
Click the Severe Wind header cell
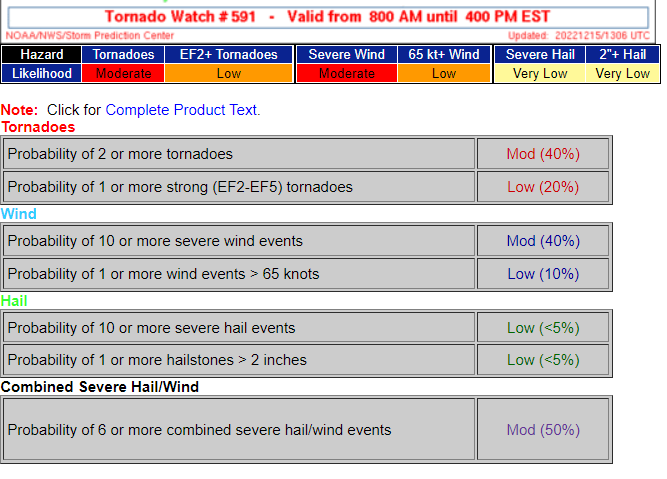coord(347,54)
